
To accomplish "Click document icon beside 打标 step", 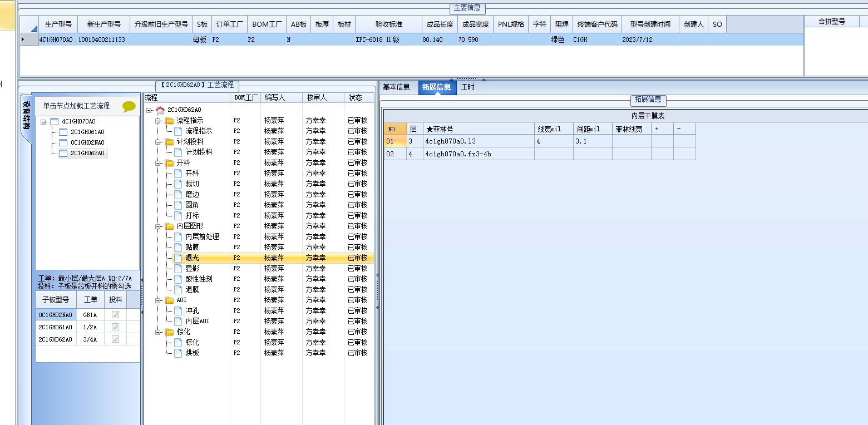I will [178, 215].
